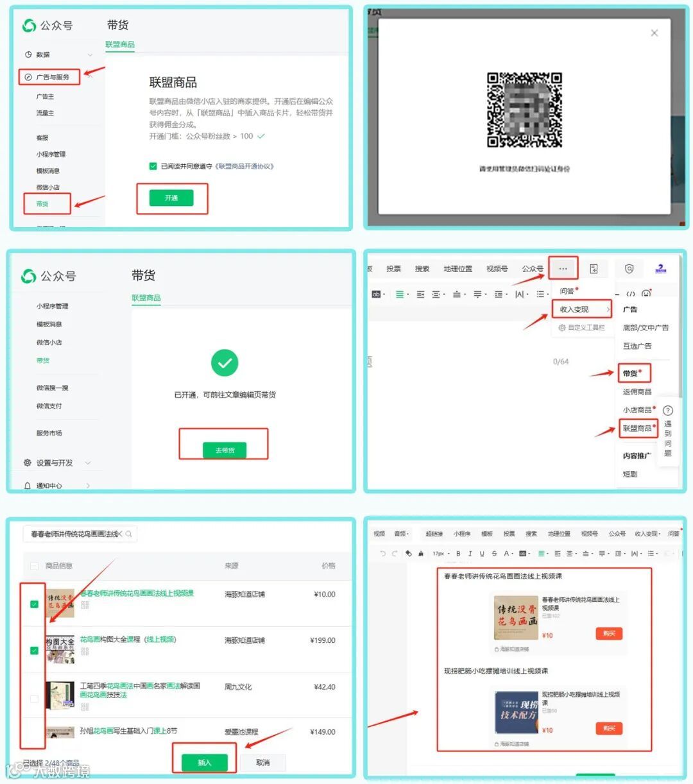Clear the product search box with the X icon
This screenshot has width=693, height=784.
(x=120, y=534)
